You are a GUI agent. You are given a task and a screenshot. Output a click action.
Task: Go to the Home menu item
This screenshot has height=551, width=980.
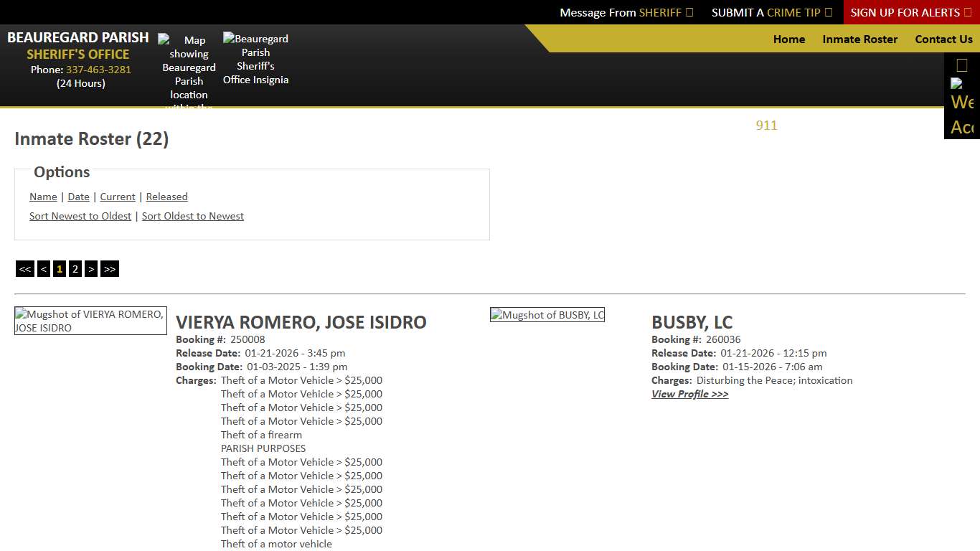788,39
